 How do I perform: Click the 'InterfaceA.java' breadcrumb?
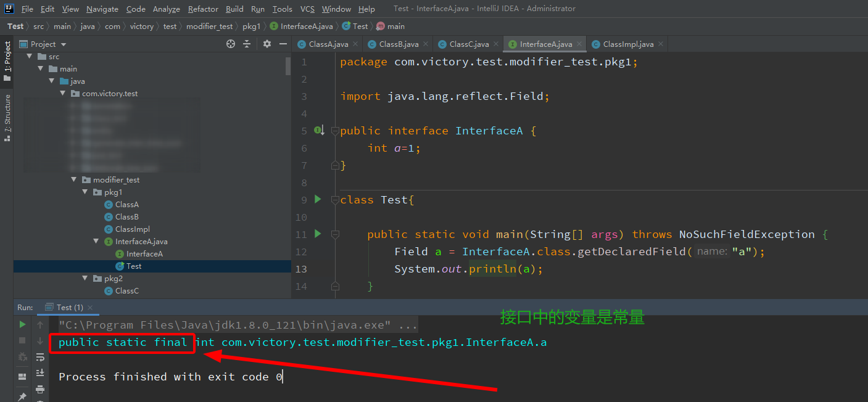tap(302, 26)
